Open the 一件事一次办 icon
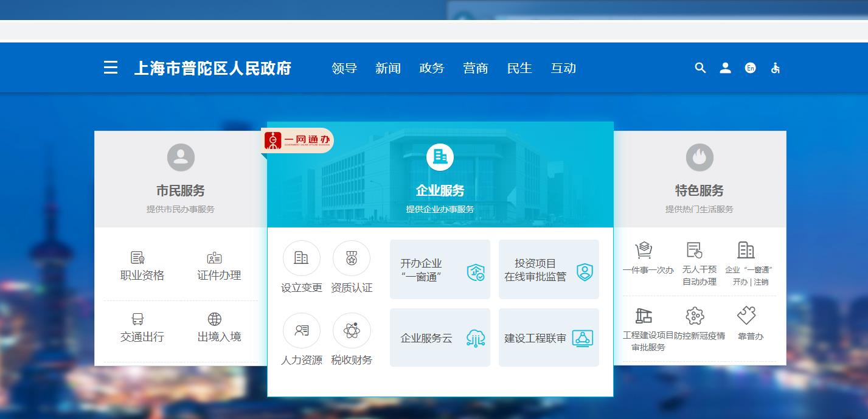Image resolution: width=868 pixels, height=419 pixels. coord(644,251)
